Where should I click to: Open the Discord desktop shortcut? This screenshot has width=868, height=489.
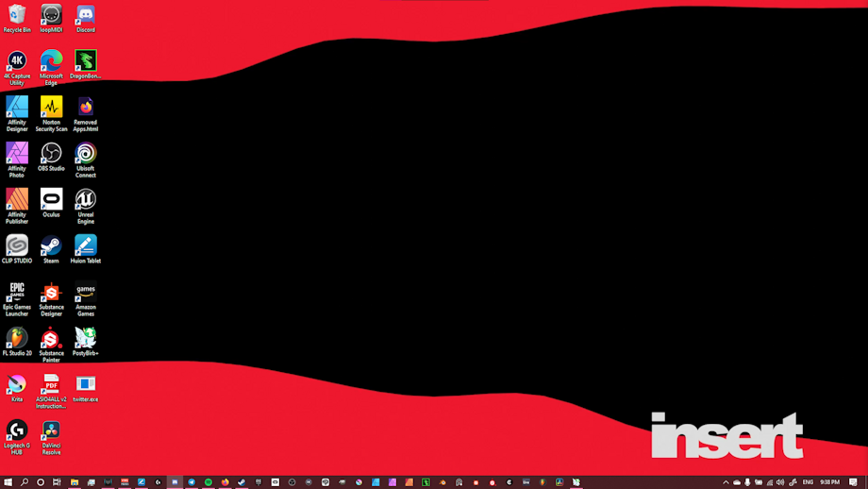[85, 15]
